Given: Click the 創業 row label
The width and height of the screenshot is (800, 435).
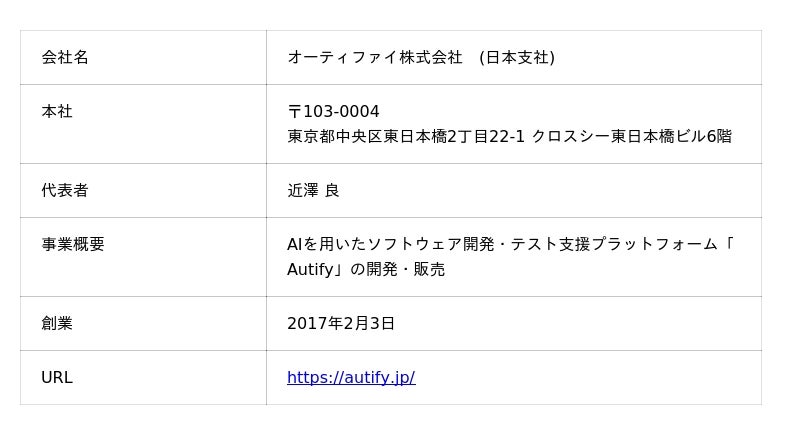Looking at the screenshot, I should click(57, 324).
